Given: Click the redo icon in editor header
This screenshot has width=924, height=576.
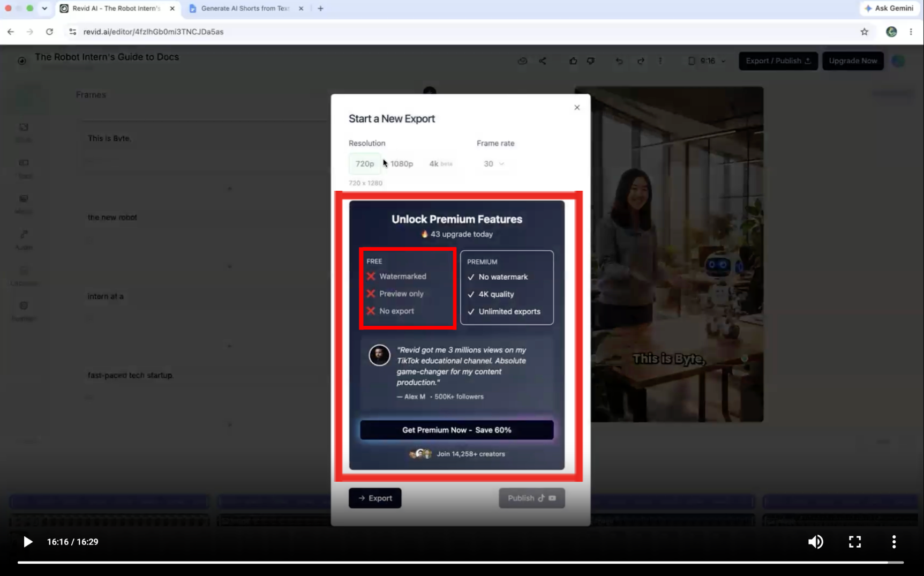Looking at the screenshot, I should pyautogui.click(x=641, y=61).
